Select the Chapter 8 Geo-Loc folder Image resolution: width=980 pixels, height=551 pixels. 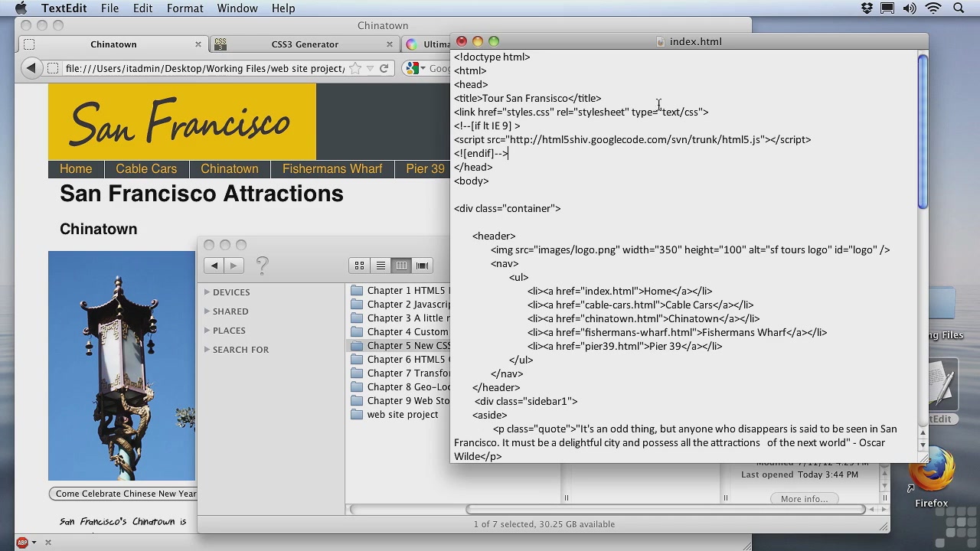400,387
